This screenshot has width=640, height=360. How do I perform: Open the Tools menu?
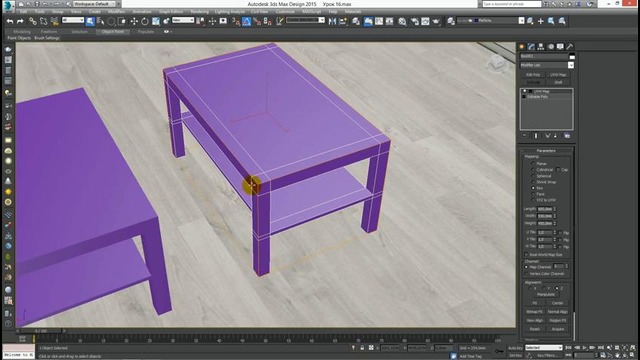point(40,12)
